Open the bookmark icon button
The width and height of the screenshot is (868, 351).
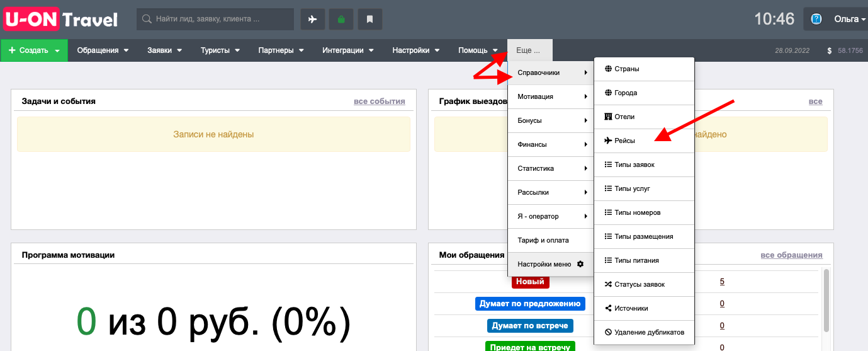pyautogui.click(x=370, y=20)
